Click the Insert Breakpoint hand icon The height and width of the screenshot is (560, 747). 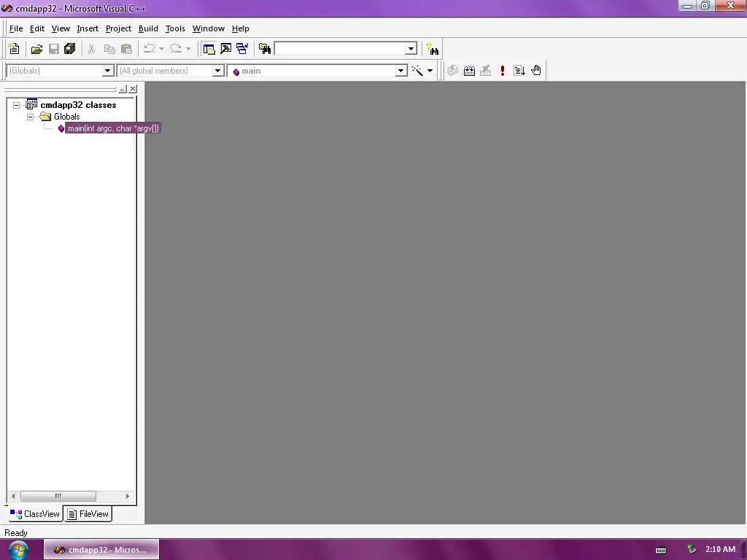pyautogui.click(x=536, y=71)
